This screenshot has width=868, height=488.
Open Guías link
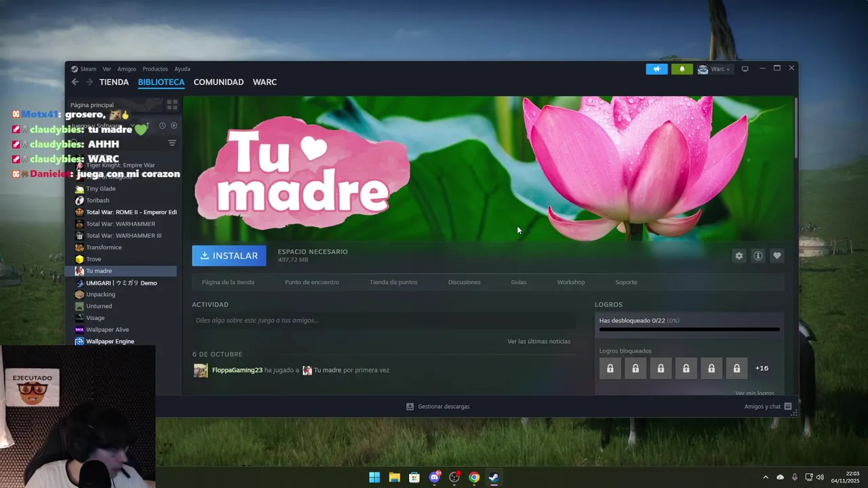(519, 282)
